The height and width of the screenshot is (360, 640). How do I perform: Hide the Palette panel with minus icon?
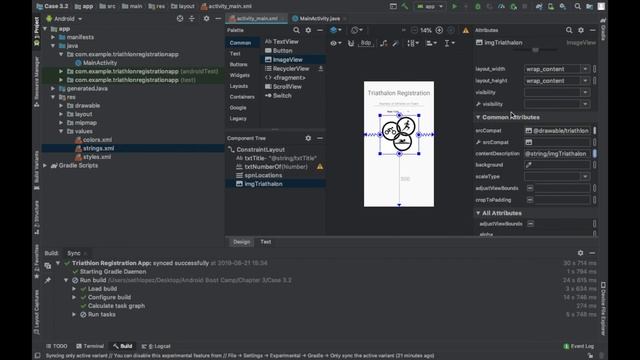[320, 30]
